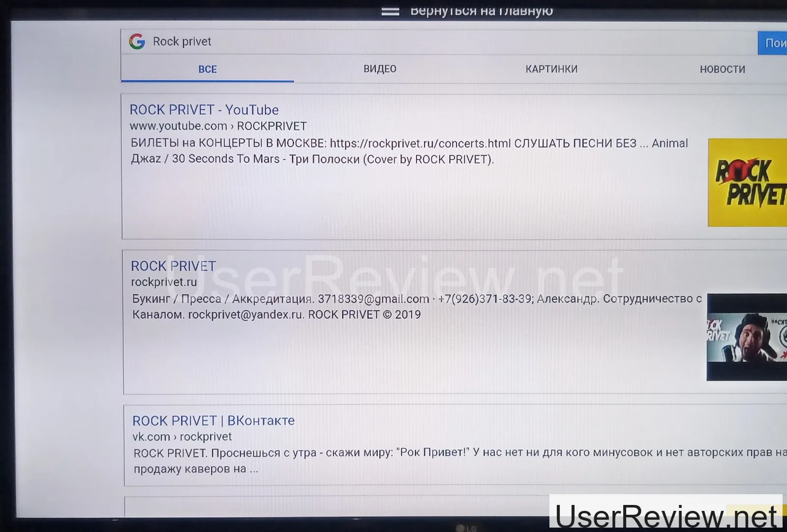Click the YouTube result description about concert tickets
Image resolution: width=787 pixels, height=532 pixels.
[x=408, y=151]
